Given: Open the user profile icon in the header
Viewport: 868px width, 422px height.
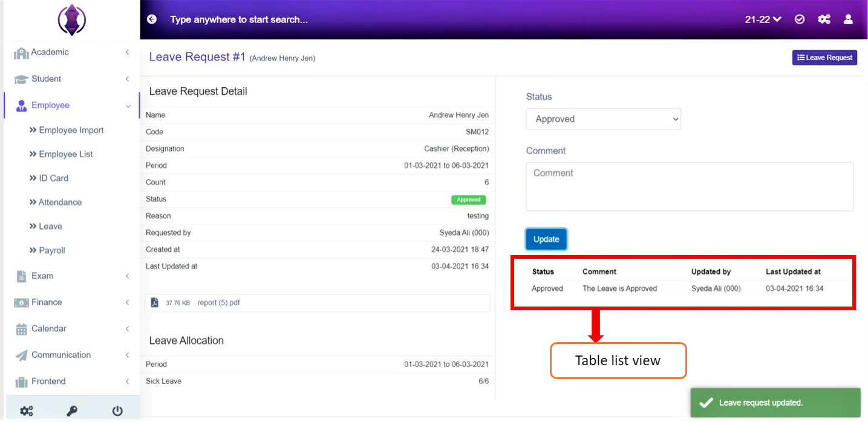Looking at the screenshot, I should pyautogui.click(x=848, y=19).
